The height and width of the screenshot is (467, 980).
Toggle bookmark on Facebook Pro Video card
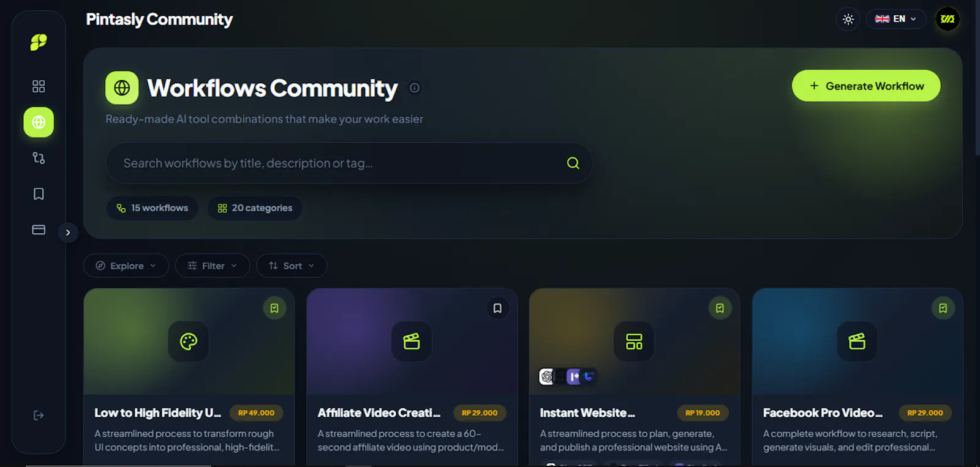tap(943, 308)
